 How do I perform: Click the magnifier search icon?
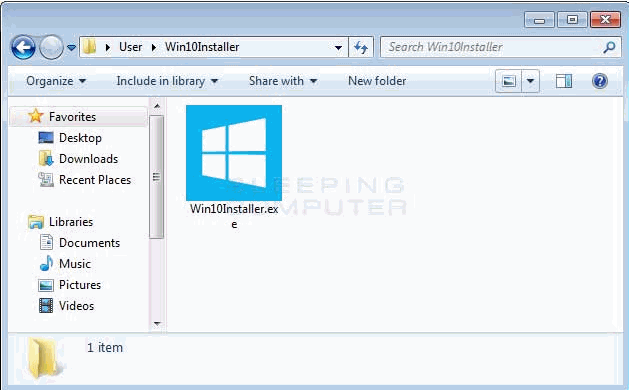(x=609, y=47)
